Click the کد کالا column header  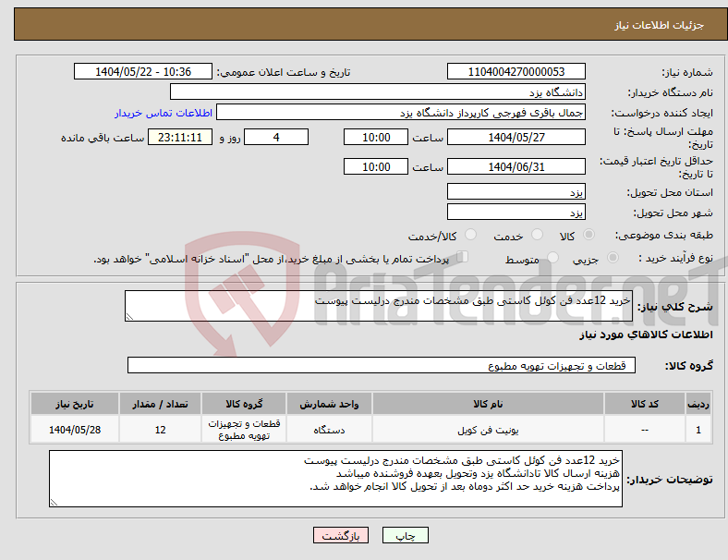click(x=645, y=404)
